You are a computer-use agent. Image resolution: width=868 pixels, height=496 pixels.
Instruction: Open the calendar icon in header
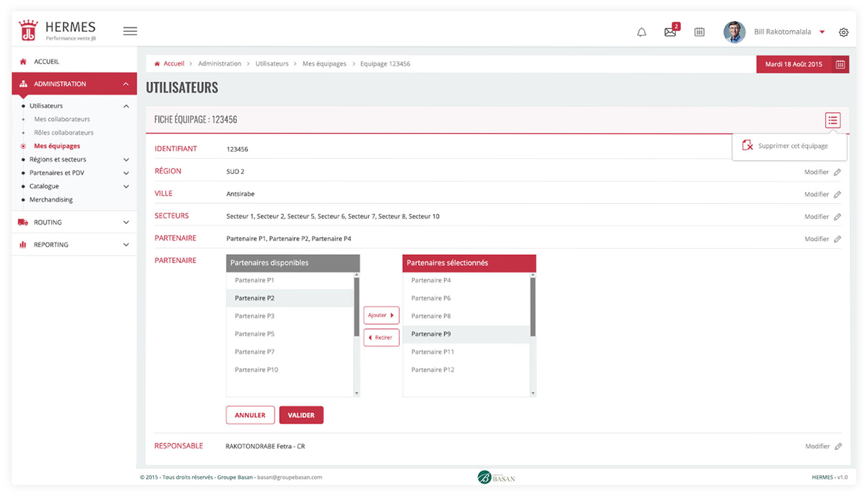pyautogui.click(x=700, y=32)
